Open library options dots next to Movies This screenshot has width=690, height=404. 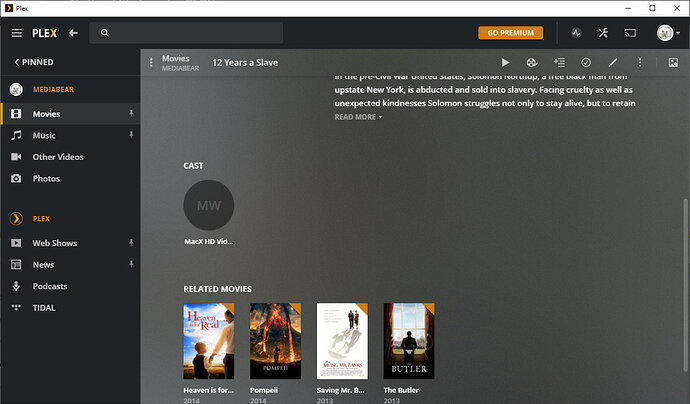pyautogui.click(x=151, y=63)
